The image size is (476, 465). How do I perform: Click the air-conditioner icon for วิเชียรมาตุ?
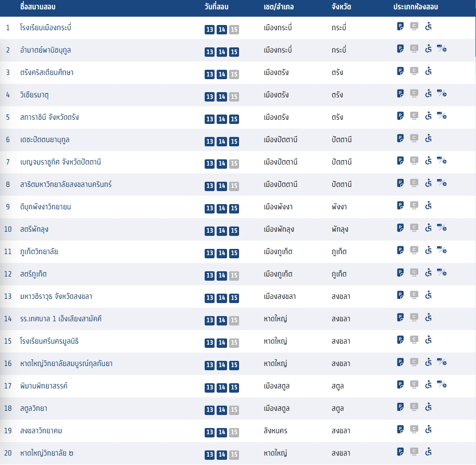click(442, 94)
